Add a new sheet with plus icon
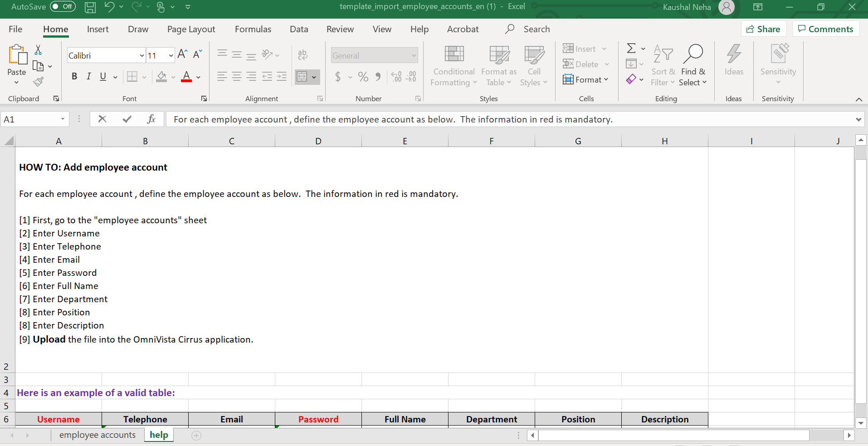The image size is (868, 446). [x=196, y=436]
